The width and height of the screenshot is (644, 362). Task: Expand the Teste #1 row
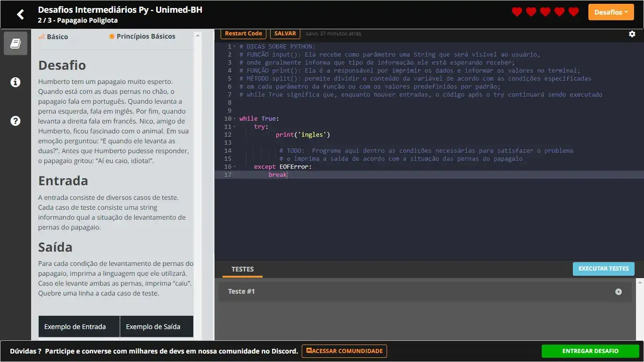pos(425,292)
